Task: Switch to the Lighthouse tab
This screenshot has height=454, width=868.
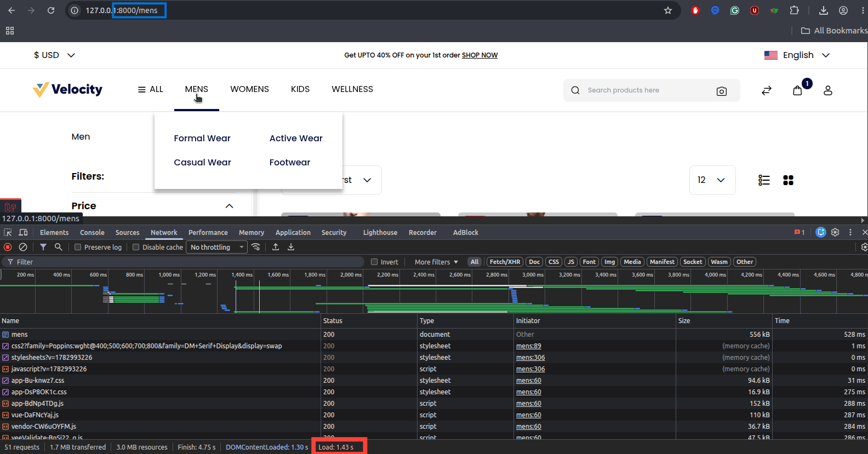Action: tap(380, 233)
